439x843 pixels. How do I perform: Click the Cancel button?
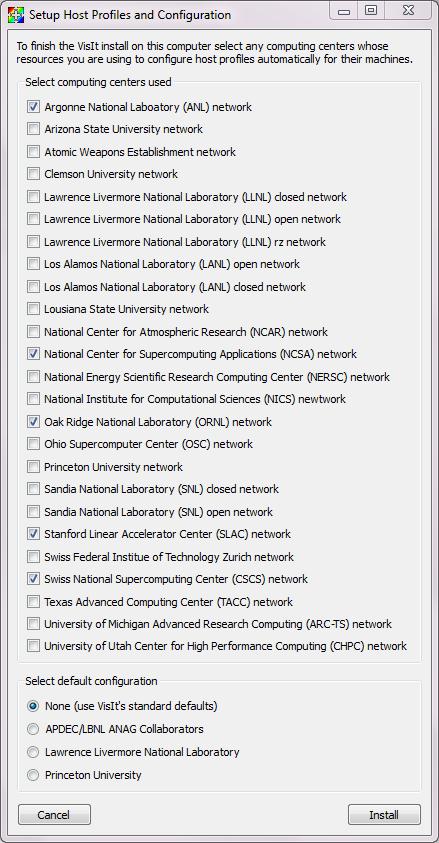coord(54,815)
